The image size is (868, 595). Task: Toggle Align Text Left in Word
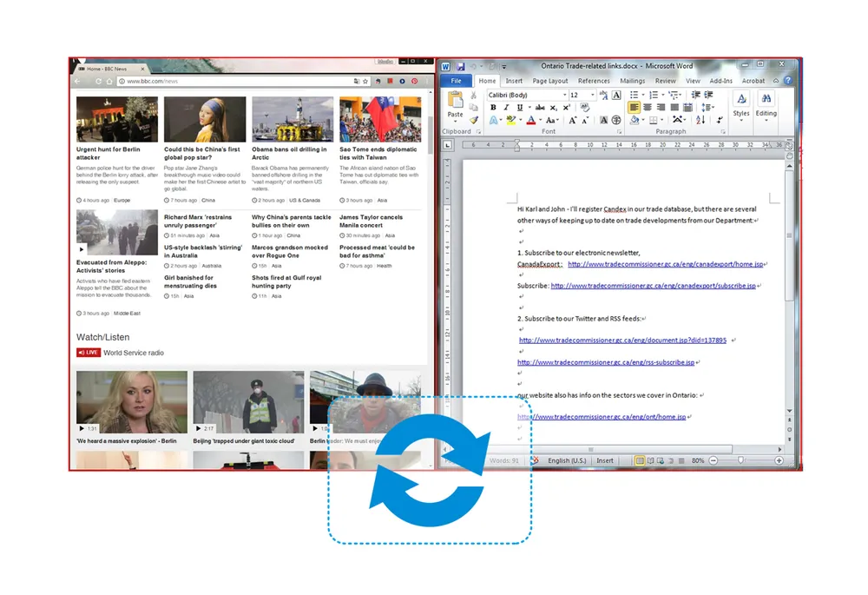click(x=634, y=108)
